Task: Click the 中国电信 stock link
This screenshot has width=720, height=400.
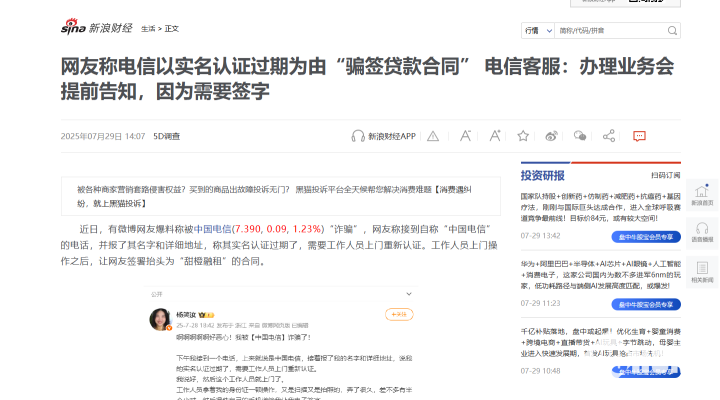Action: (x=212, y=228)
